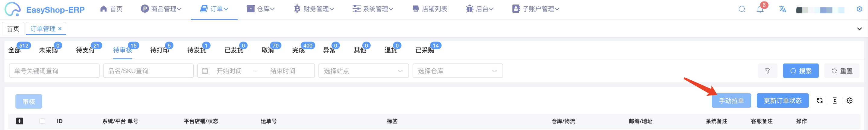Tick the select-all checkbox in the table header

42,121
